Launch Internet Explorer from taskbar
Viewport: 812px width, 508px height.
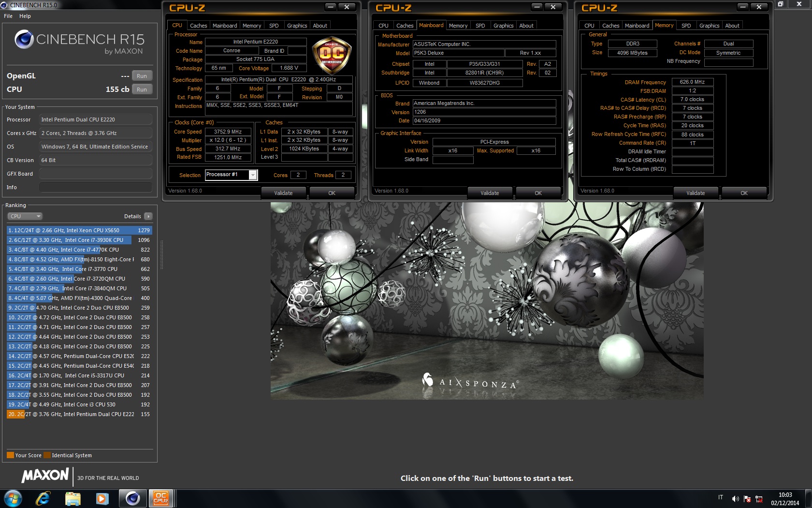pos(43,498)
